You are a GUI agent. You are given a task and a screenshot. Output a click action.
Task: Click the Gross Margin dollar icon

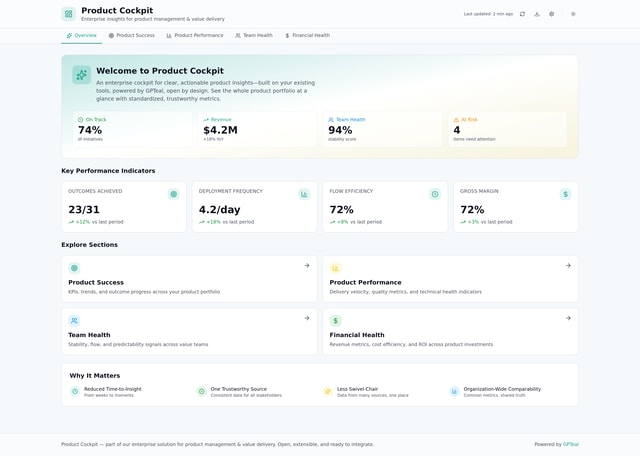[x=565, y=194]
